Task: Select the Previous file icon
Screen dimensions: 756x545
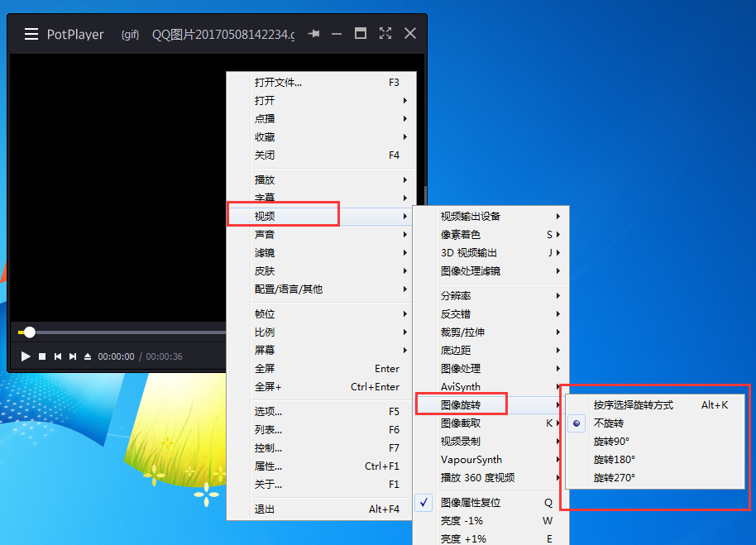Action: point(58,356)
